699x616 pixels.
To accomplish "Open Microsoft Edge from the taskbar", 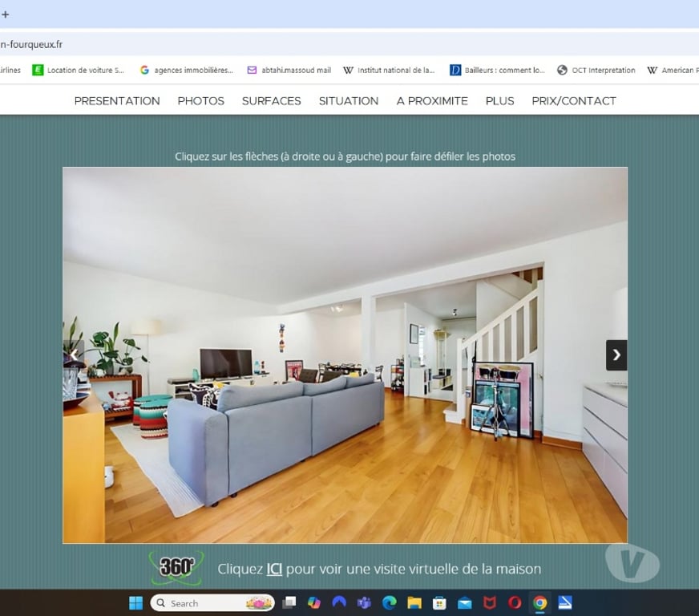I will pos(390,603).
